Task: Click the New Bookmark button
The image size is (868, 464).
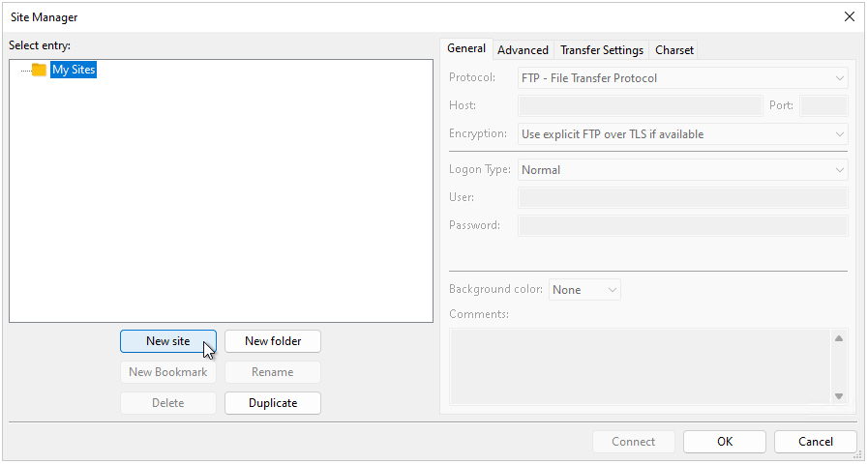Action: 168,372
